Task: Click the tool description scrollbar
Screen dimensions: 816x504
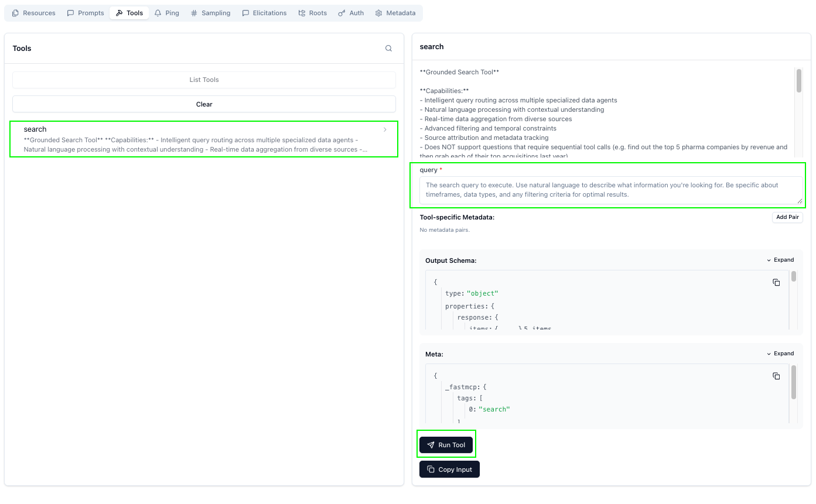Action: [798, 81]
